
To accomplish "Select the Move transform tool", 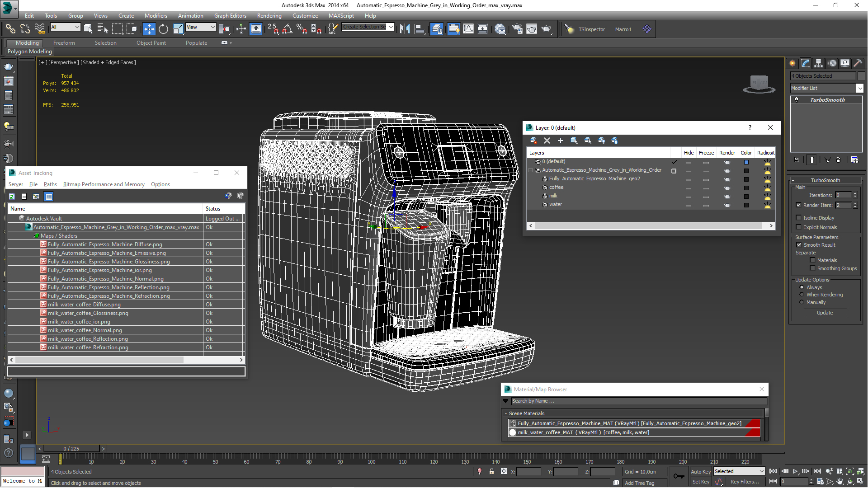I will pos(149,29).
